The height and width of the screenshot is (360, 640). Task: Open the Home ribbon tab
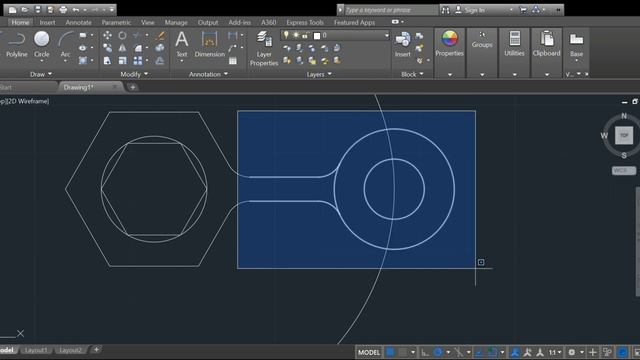pyautogui.click(x=20, y=22)
